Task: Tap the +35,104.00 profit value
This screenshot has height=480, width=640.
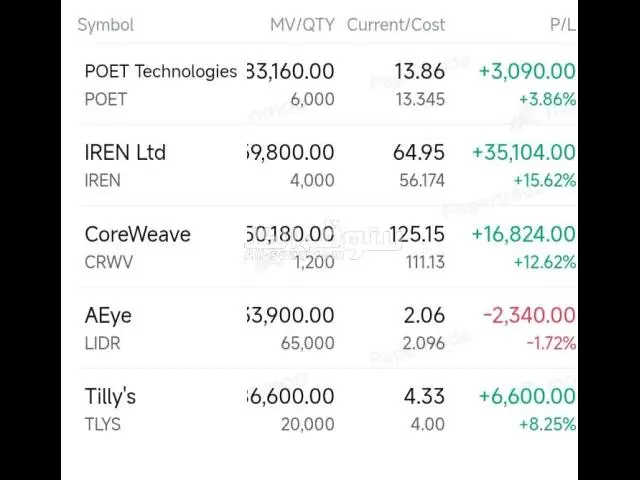Action: click(x=524, y=153)
